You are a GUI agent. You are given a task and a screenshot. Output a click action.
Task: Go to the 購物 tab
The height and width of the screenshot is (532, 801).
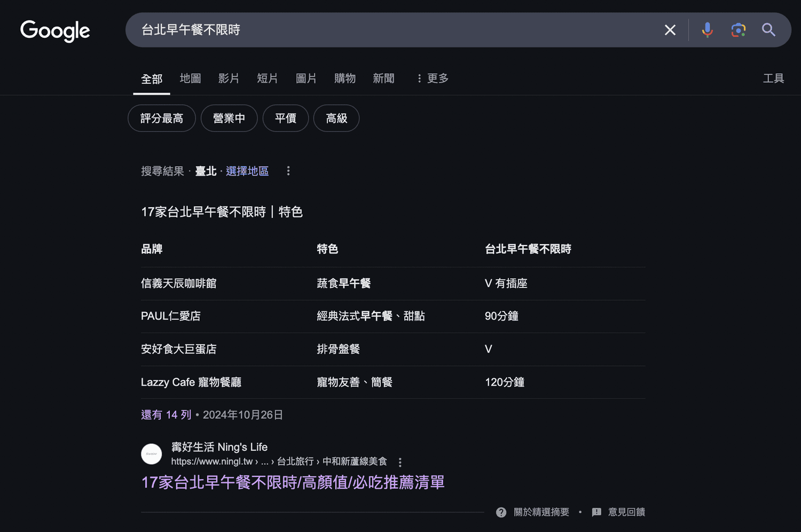pyautogui.click(x=345, y=79)
